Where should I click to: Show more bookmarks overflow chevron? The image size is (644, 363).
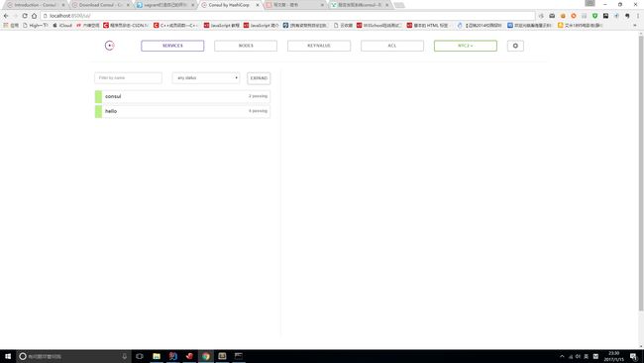634,25
